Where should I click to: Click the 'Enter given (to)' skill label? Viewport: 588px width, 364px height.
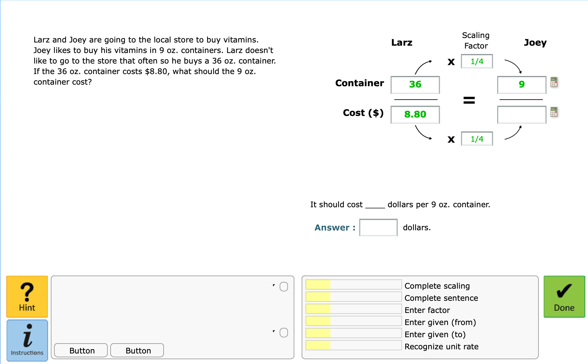click(435, 334)
